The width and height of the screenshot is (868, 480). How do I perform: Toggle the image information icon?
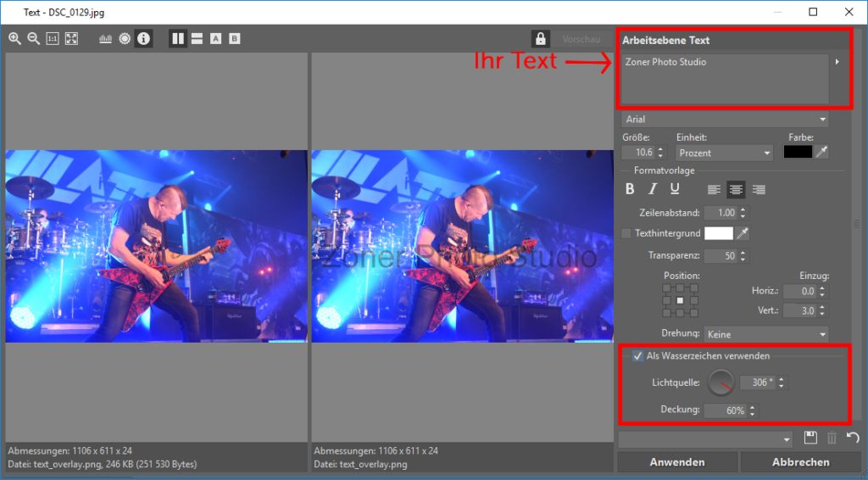coord(144,39)
